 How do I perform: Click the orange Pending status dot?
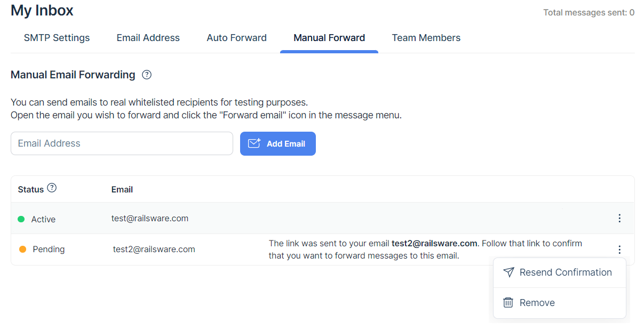coord(22,249)
